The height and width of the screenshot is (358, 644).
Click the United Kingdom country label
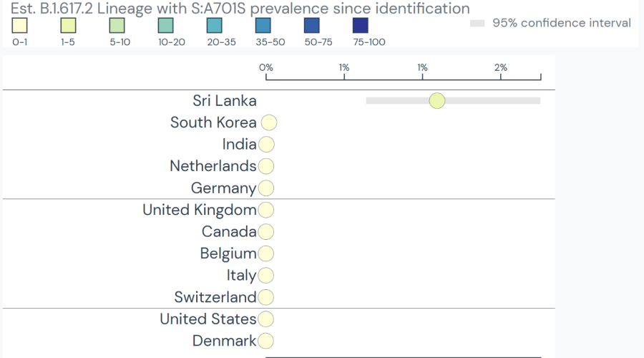(x=199, y=210)
